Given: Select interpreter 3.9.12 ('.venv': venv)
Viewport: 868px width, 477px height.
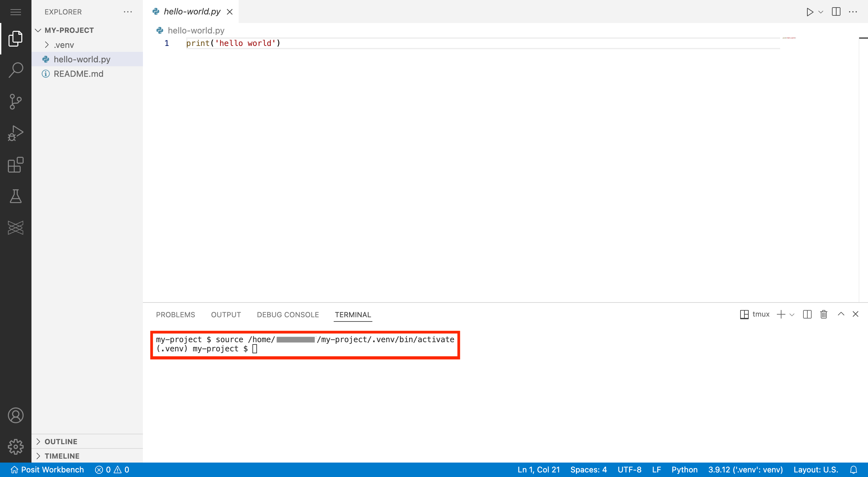Looking at the screenshot, I should coord(745,470).
